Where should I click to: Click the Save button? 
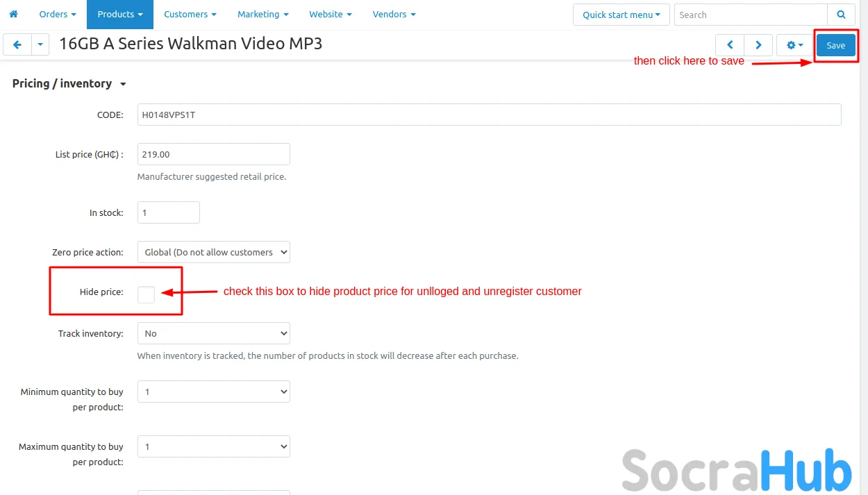click(x=835, y=45)
